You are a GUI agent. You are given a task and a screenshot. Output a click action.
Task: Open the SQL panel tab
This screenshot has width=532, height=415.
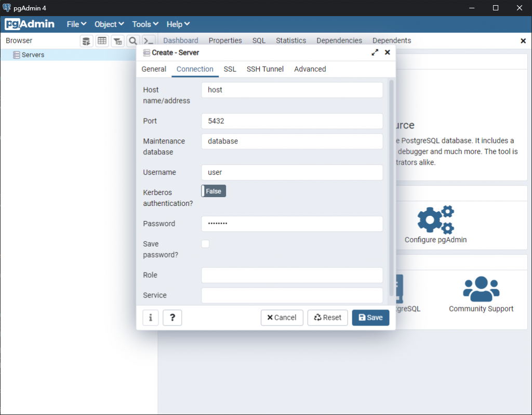click(x=259, y=41)
